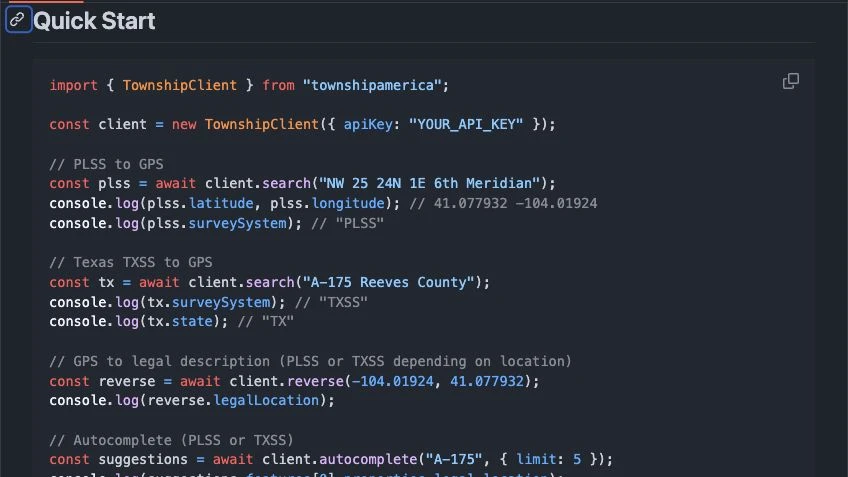Click the client.autocomplete call line
The height and width of the screenshot is (477, 848).
[331, 459]
